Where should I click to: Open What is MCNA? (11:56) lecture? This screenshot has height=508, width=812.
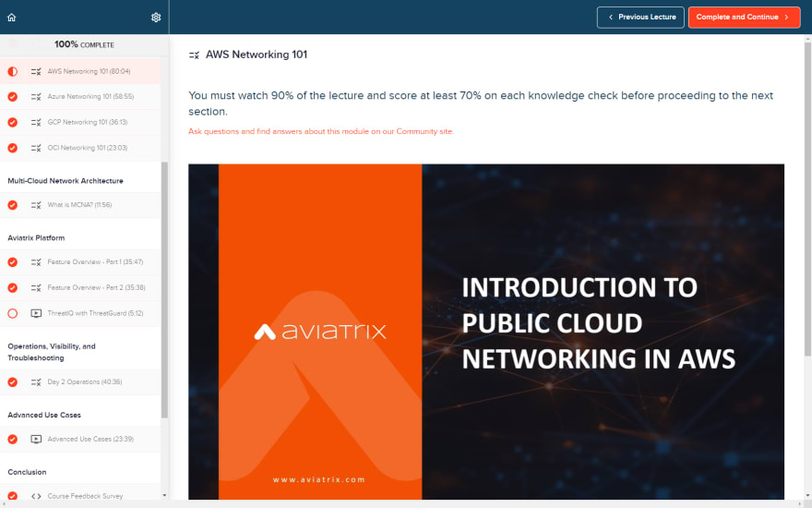pos(80,205)
